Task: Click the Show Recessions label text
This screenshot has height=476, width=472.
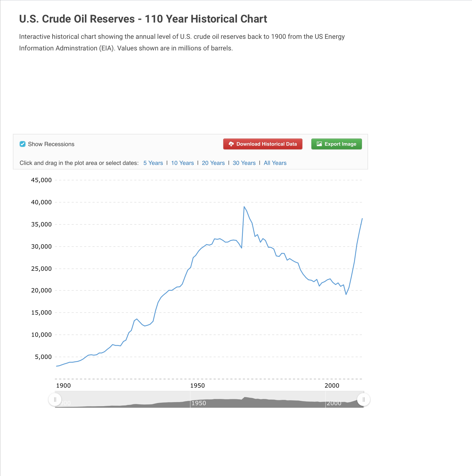Action: (x=51, y=144)
